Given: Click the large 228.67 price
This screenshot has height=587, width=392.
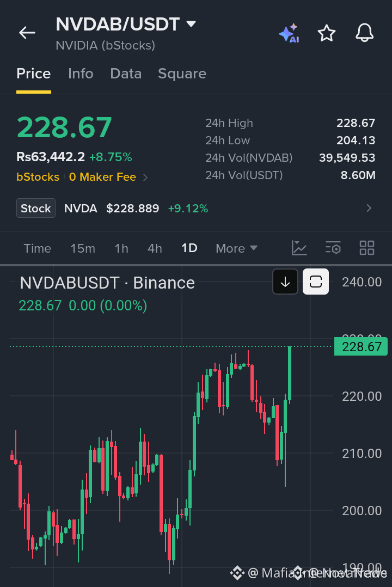Looking at the screenshot, I should point(64,127).
